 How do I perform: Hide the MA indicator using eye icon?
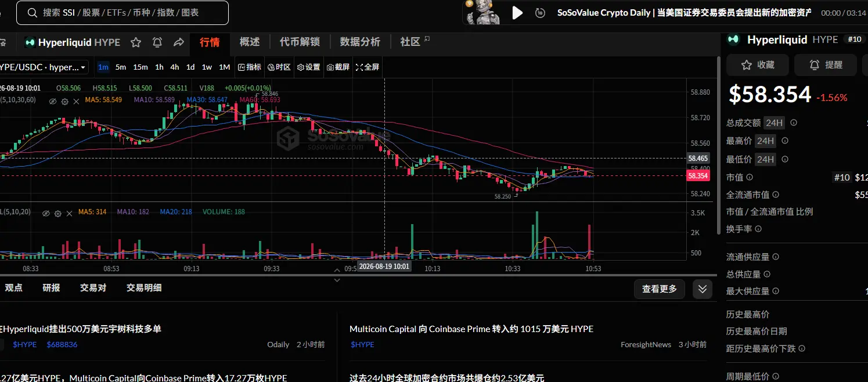tap(53, 101)
